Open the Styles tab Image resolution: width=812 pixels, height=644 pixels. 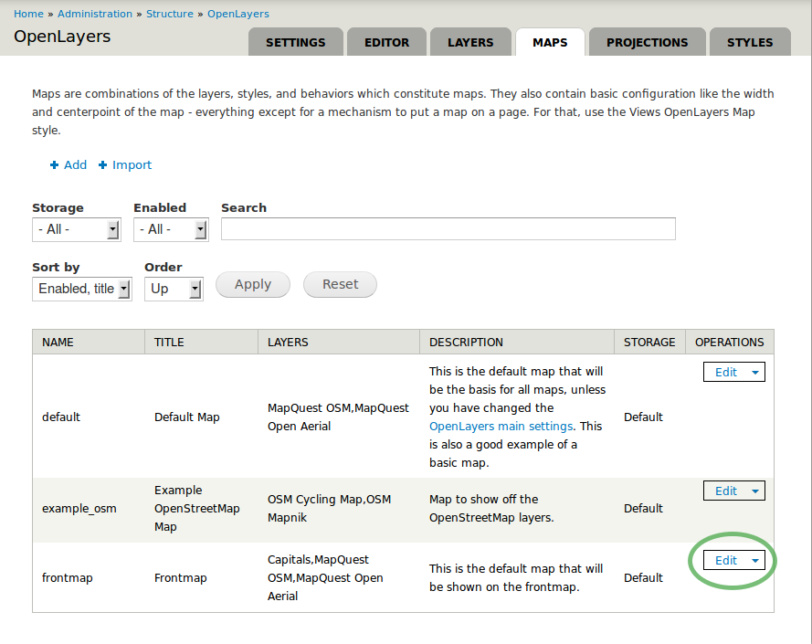coord(750,42)
